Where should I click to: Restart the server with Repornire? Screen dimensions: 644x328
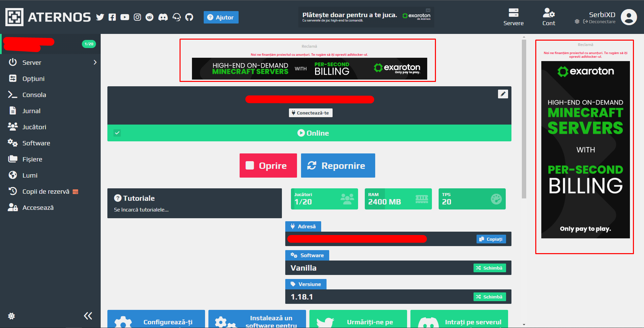click(338, 166)
